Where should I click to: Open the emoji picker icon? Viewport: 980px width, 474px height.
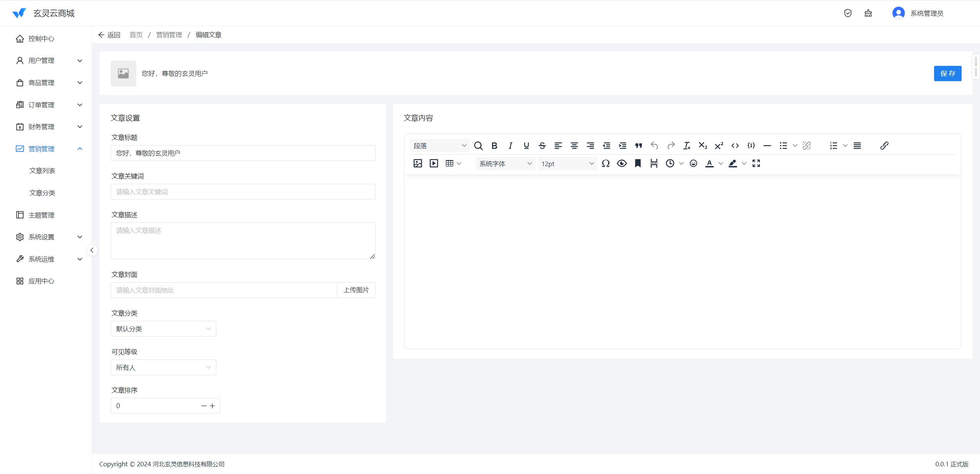click(x=693, y=163)
